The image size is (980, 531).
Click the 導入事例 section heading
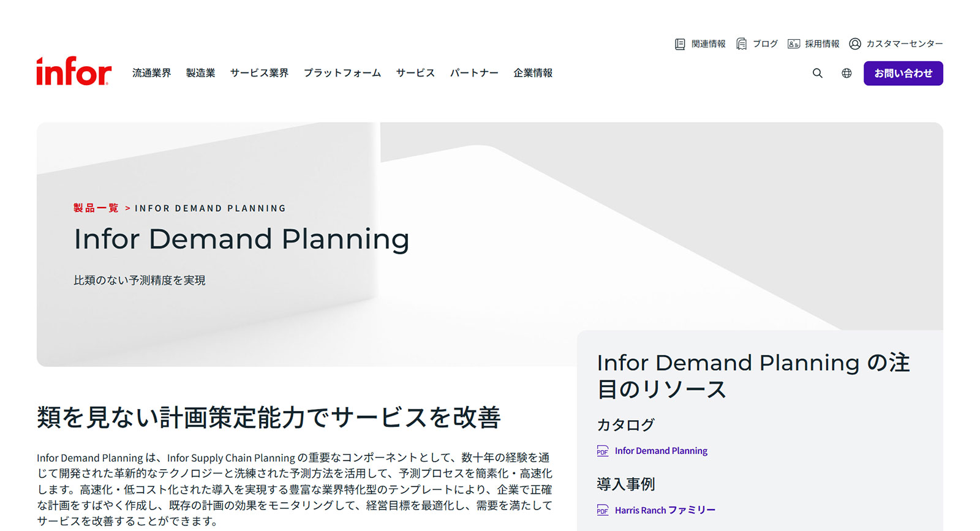pos(626,484)
